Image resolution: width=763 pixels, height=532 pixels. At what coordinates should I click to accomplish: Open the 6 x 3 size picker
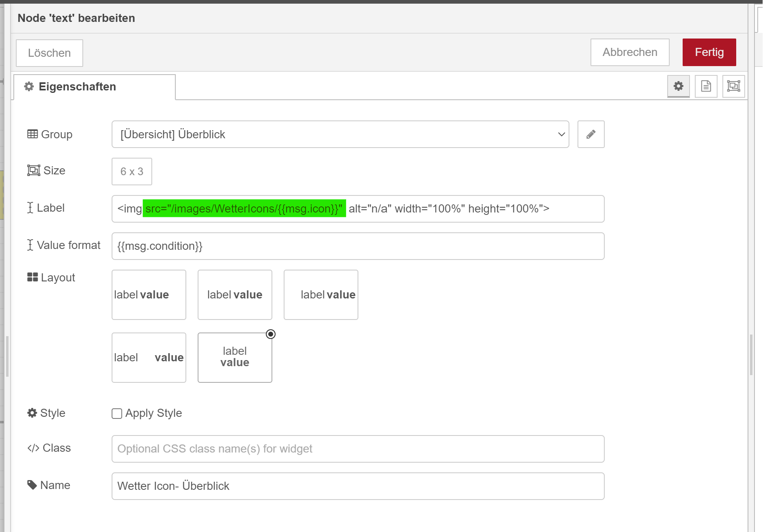click(x=131, y=172)
